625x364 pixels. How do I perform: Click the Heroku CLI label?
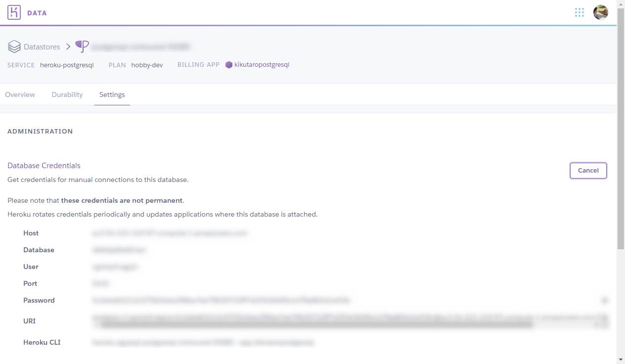coord(42,342)
